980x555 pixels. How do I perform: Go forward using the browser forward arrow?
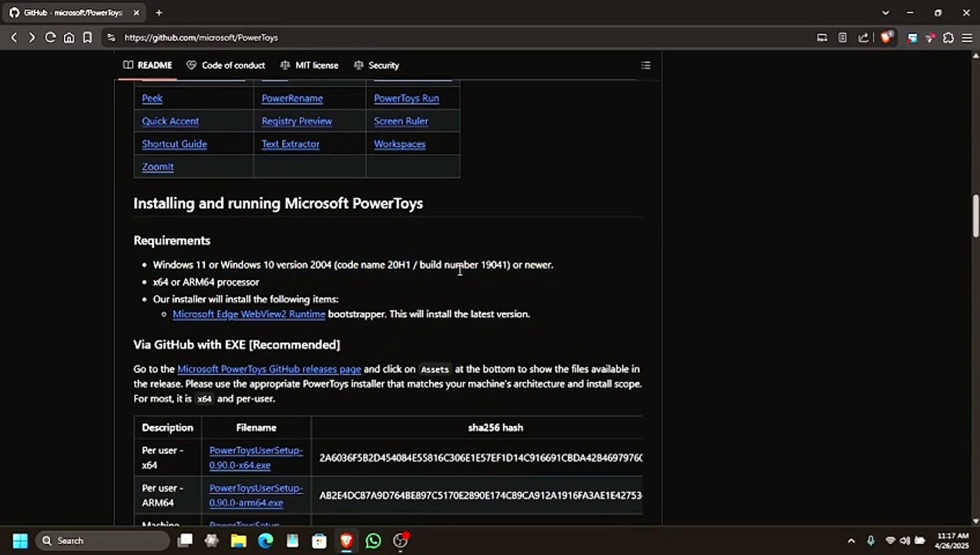[32, 37]
